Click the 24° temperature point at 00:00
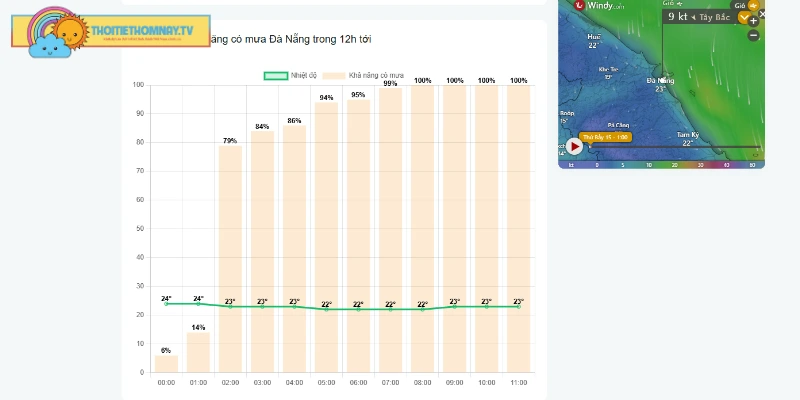 click(166, 304)
